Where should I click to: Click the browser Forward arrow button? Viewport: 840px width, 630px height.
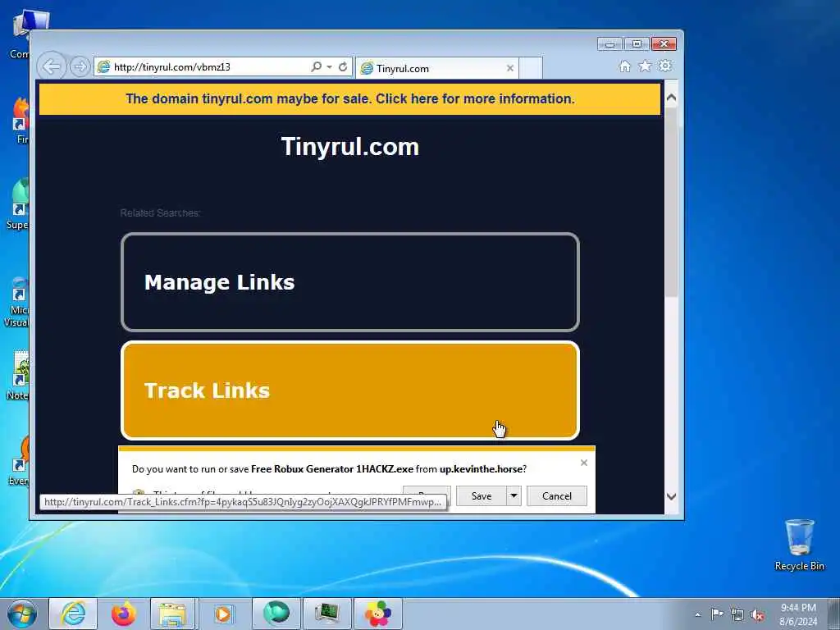80,67
